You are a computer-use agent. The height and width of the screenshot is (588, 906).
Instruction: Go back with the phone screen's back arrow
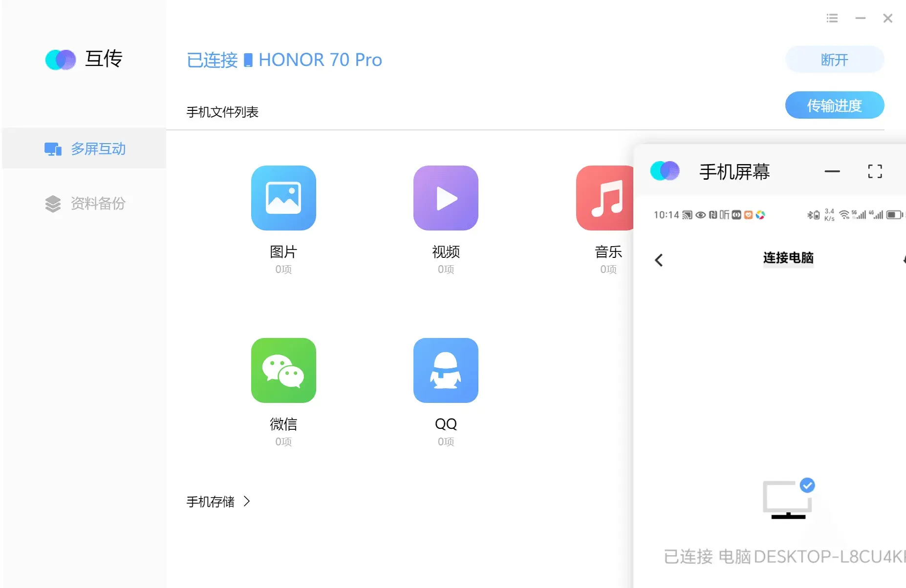click(x=659, y=260)
